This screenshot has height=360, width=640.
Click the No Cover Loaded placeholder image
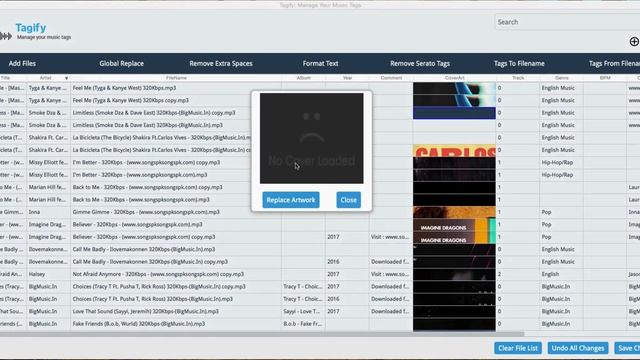pos(311,138)
